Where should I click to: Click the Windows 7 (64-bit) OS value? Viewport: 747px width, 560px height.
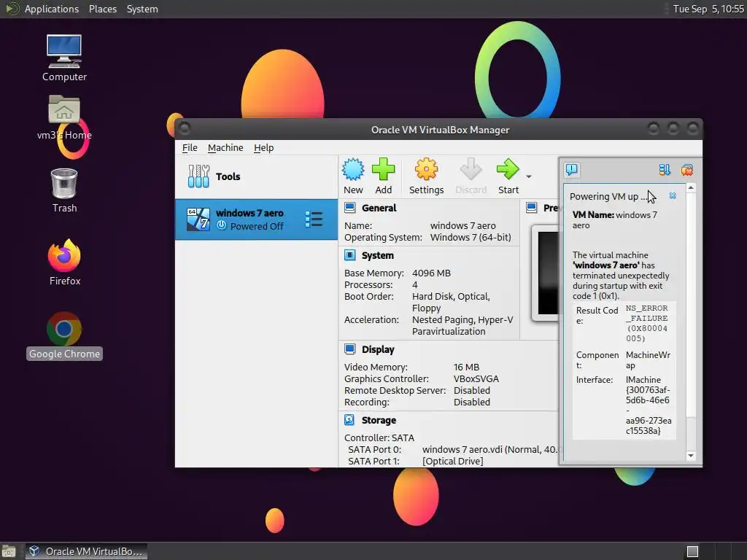[471, 237]
